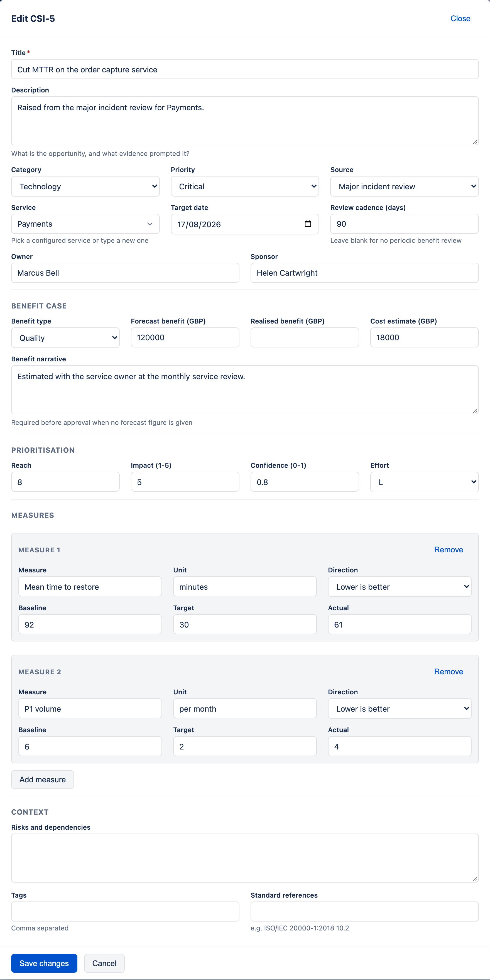Click the Tags input field
The image size is (490, 980).
pyautogui.click(x=125, y=912)
